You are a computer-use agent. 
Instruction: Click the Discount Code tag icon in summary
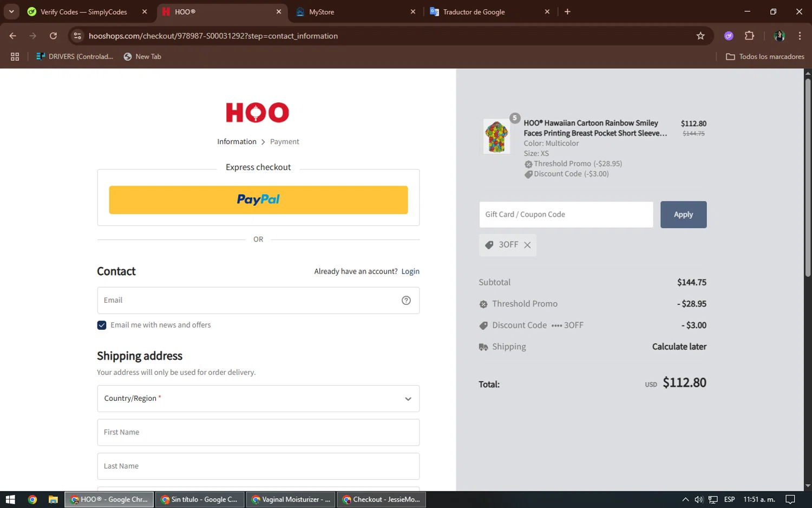(483, 325)
